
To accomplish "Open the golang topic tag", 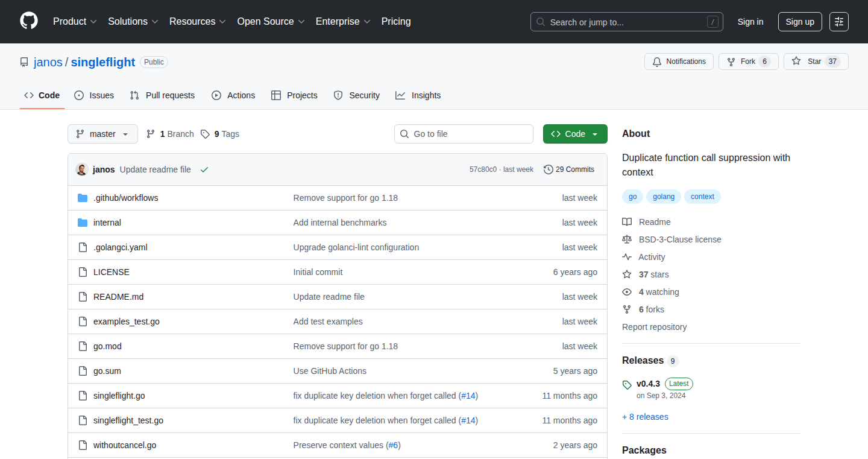I will coord(664,197).
